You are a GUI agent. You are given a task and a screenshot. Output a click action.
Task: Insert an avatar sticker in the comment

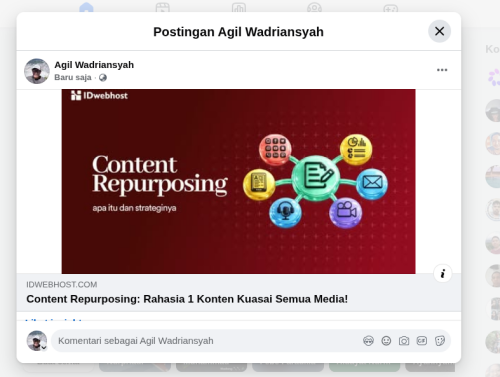click(x=368, y=341)
